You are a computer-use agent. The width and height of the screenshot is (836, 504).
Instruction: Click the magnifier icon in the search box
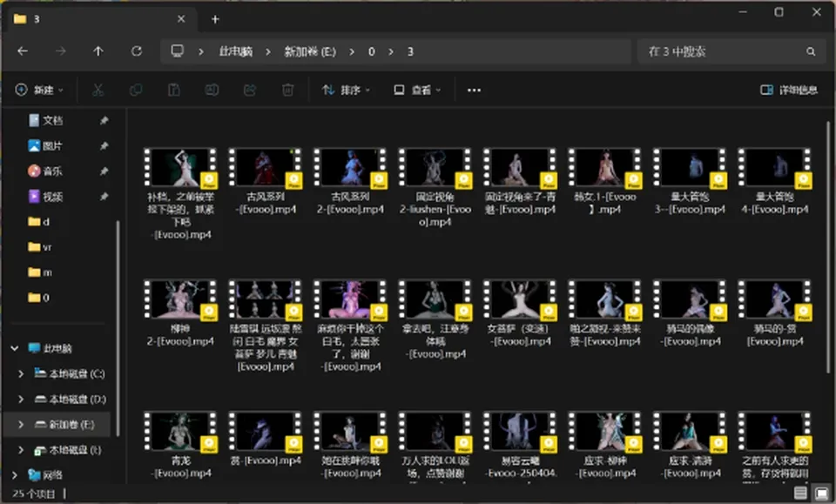[811, 51]
